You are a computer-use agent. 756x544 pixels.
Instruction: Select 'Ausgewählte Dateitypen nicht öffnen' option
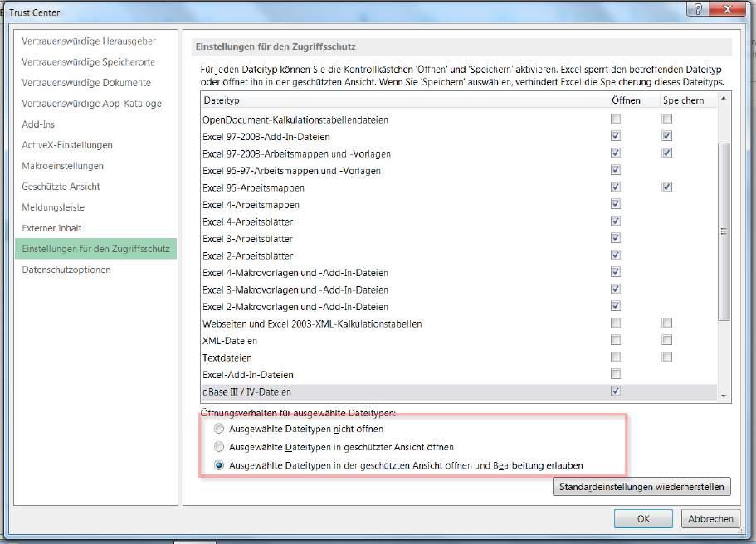point(219,429)
